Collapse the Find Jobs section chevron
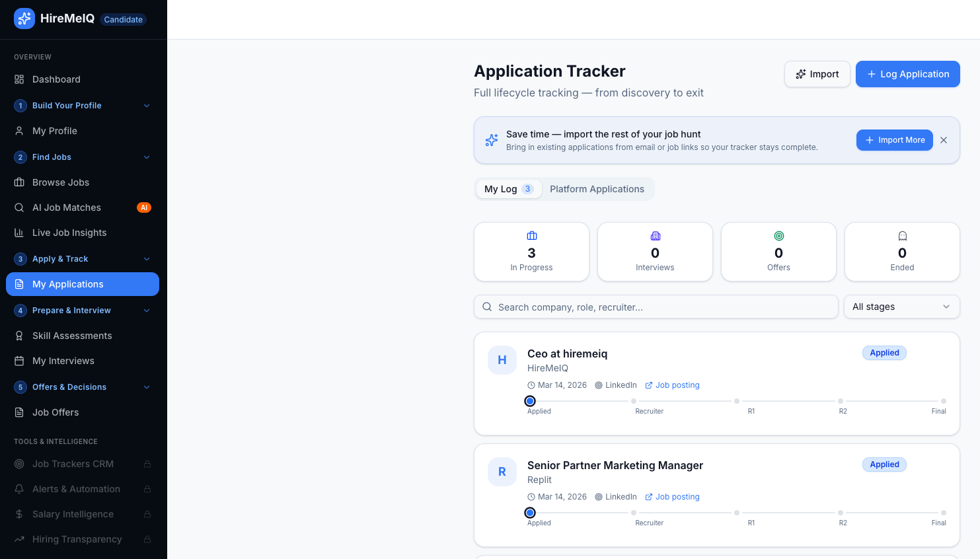 point(147,157)
